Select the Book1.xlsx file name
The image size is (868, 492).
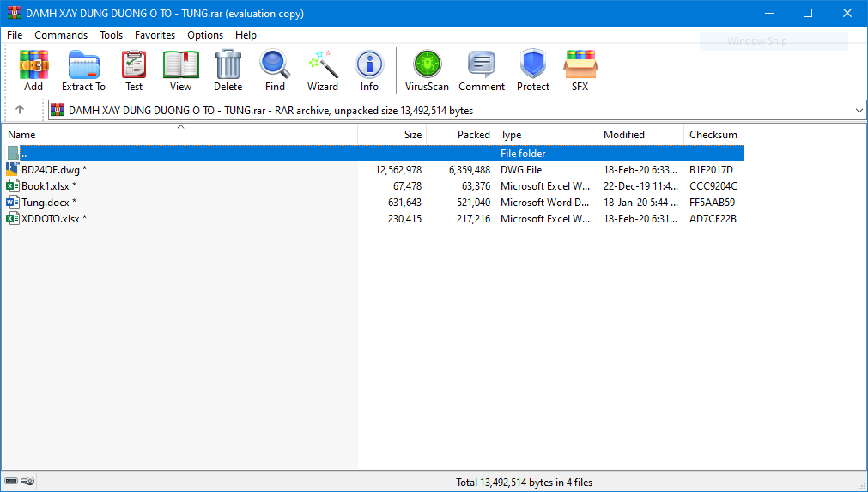[x=49, y=186]
